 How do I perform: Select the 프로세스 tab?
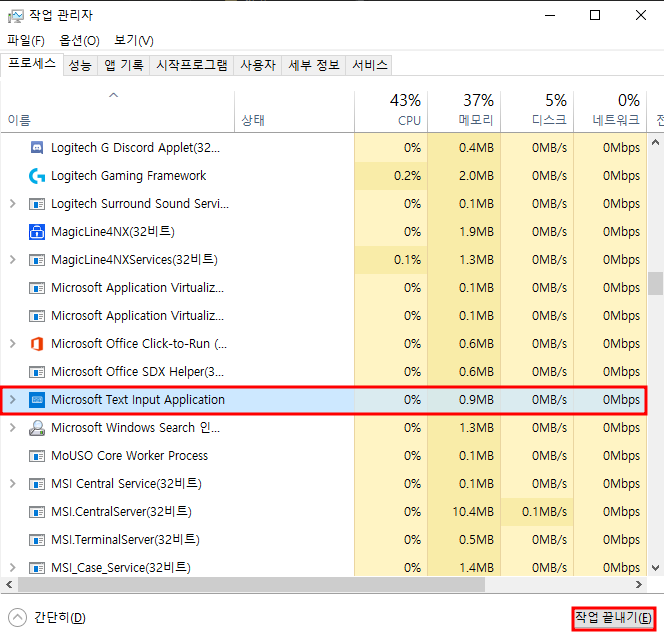32,64
